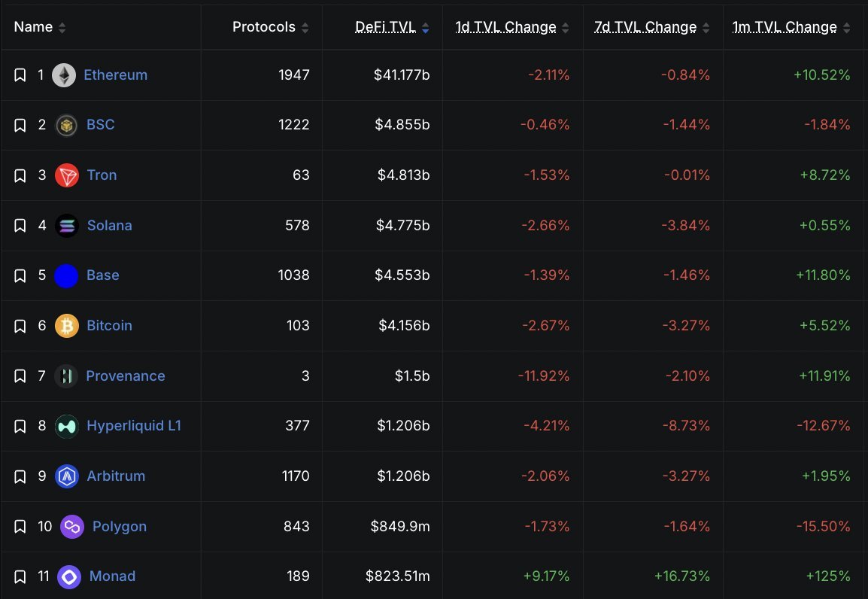
Task: Click the Protocols column header label
Action: pyautogui.click(x=264, y=26)
